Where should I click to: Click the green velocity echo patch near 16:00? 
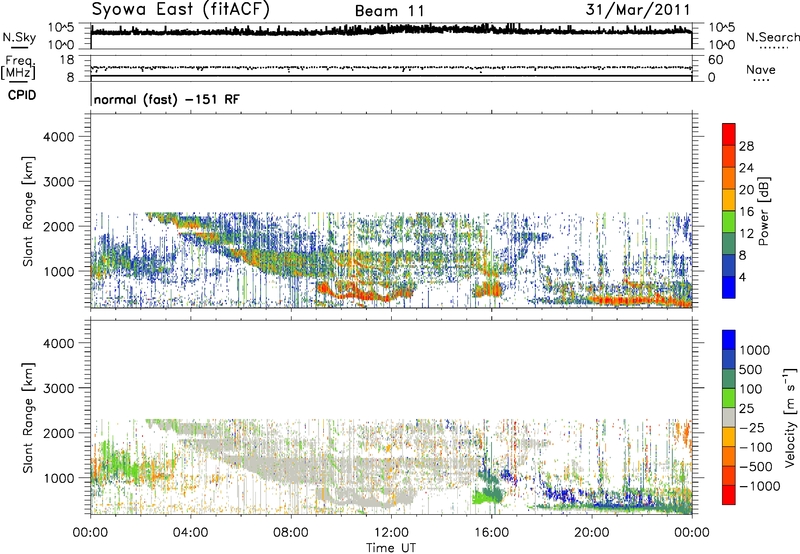click(487, 495)
